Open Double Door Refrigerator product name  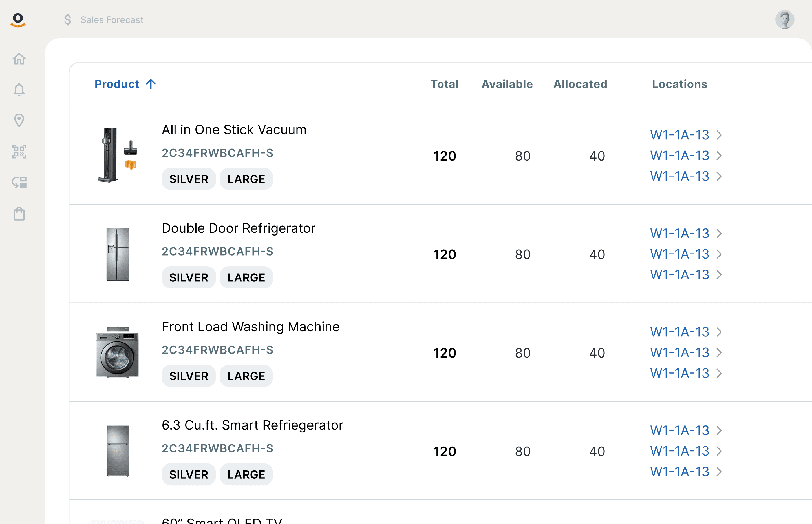click(x=238, y=228)
